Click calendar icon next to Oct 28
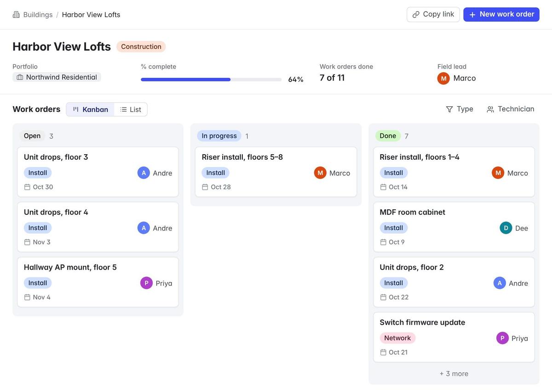The height and width of the screenshot is (392, 552). click(205, 187)
